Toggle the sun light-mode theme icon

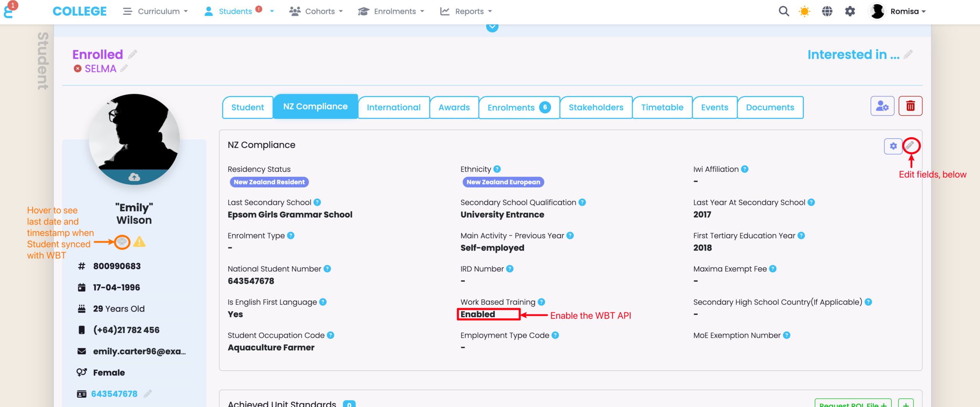tap(804, 11)
